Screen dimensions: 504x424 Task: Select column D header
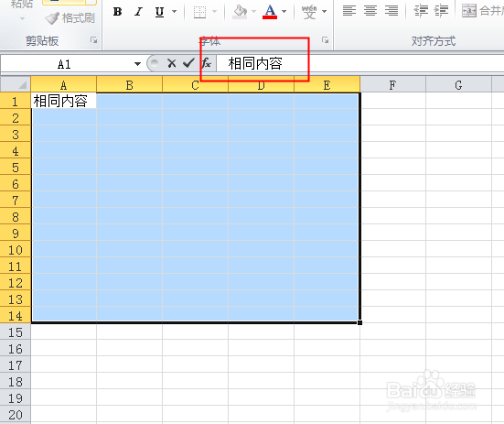click(x=261, y=85)
